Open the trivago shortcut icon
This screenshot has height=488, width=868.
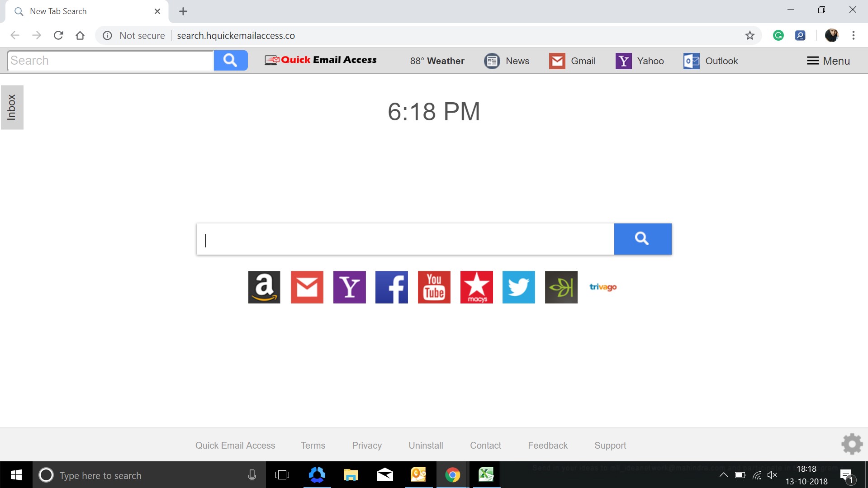click(x=602, y=287)
